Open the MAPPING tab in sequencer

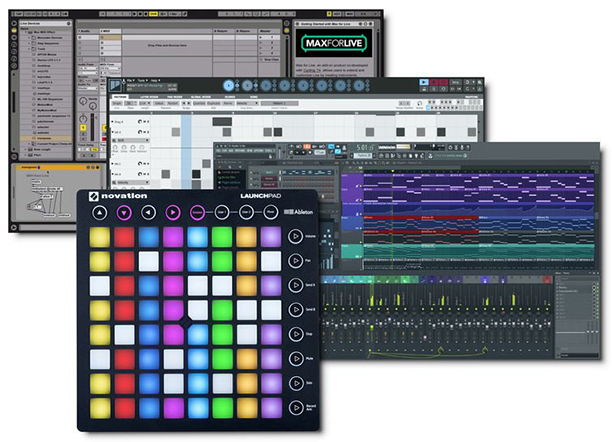pyautogui.click(x=471, y=97)
